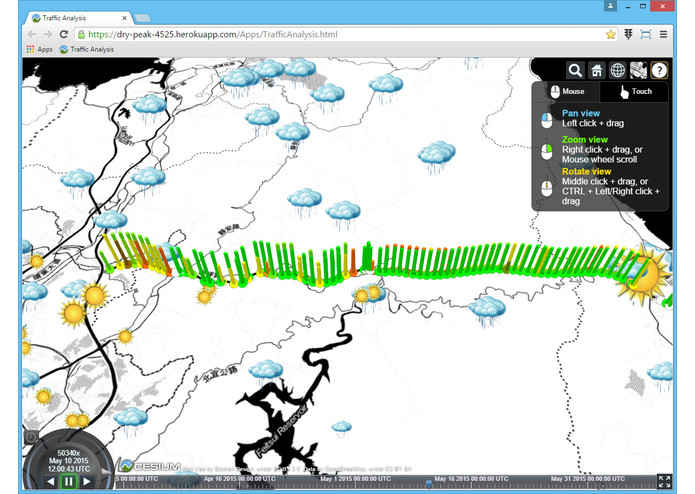
Task: Click the Cesium logo credit link
Action: 150,466
